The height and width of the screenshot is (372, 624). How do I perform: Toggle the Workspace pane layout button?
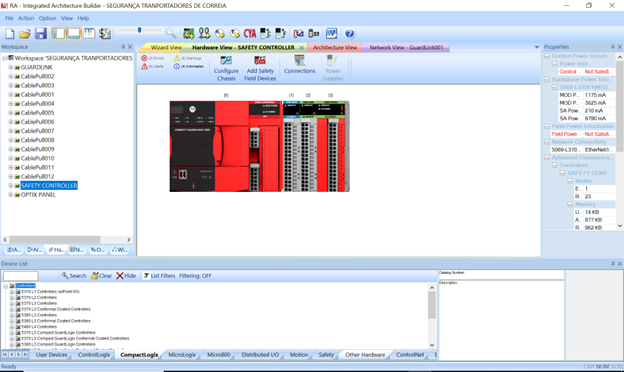pos(58,33)
